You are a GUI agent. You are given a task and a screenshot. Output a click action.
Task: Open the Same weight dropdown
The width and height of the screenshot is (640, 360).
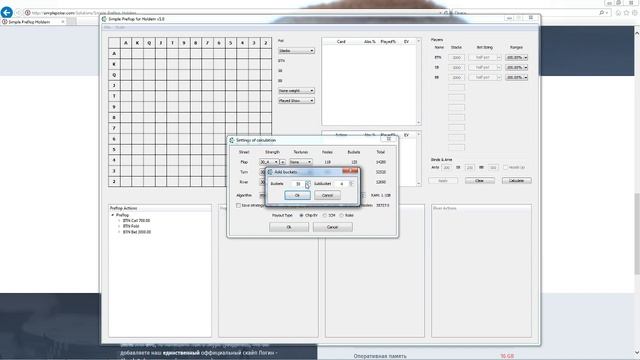click(296, 91)
